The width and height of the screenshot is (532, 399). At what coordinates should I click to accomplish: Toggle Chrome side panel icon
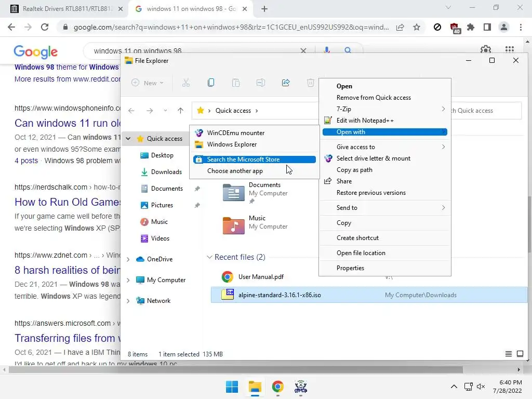click(x=487, y=27)
